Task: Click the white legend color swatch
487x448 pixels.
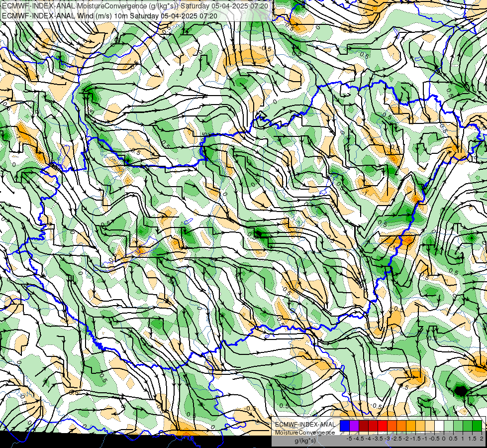Action: click(x=439, y=426)
